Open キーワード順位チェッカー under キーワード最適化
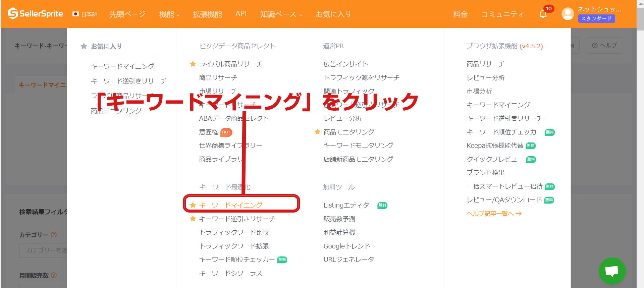Screen dimensions: 644x288 click(237, 260)
